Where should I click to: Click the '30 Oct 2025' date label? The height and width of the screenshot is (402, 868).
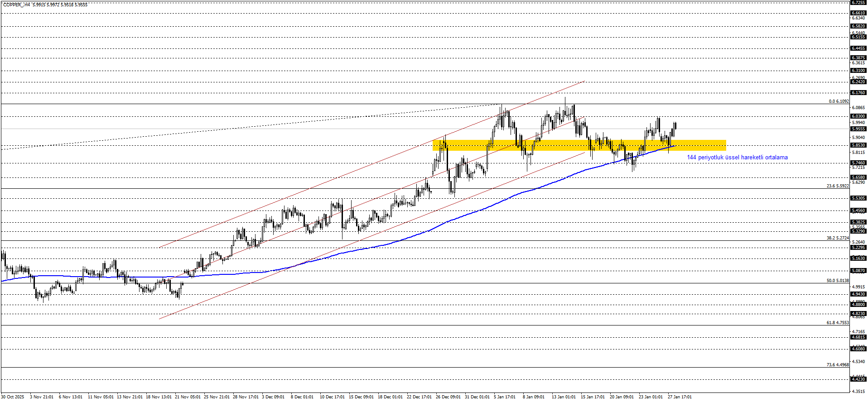(13, 397)
